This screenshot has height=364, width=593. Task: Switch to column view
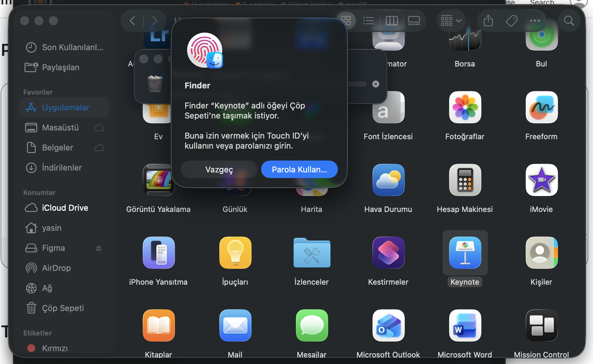pos(391,21)
